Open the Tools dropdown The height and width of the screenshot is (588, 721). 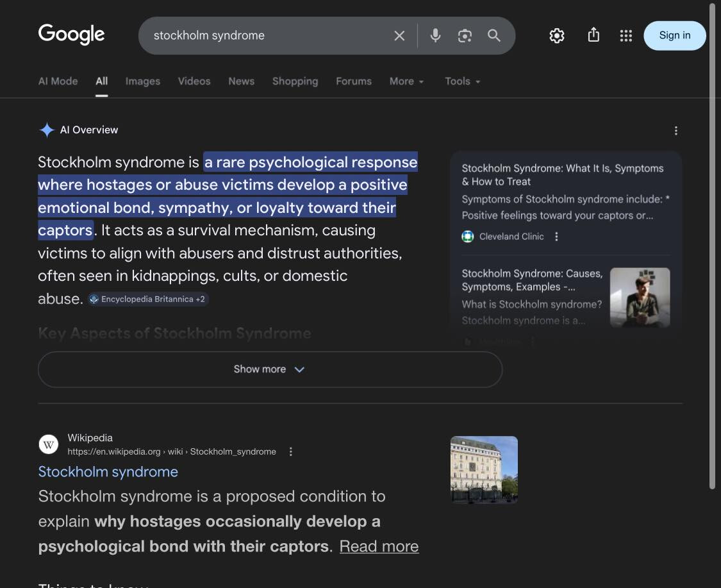[462, 81]
